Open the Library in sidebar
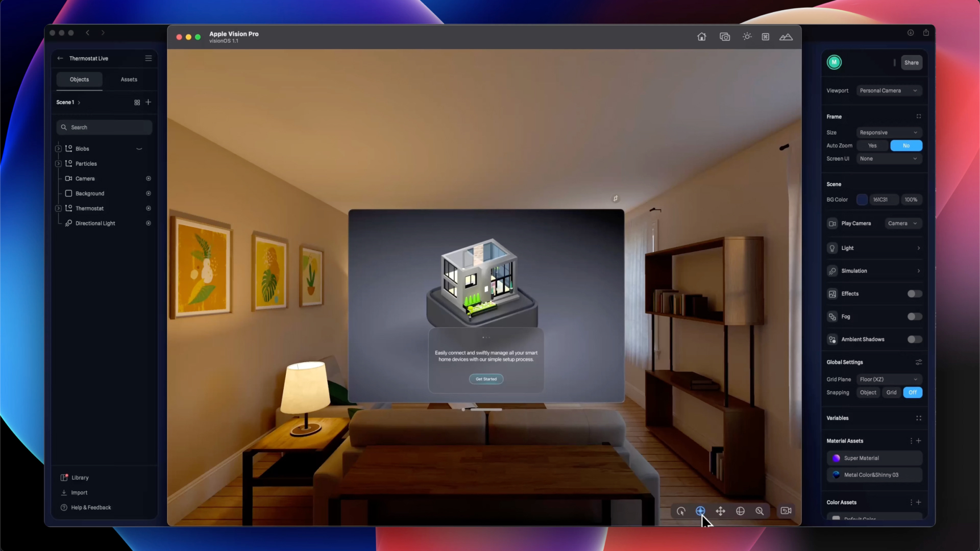 pos(80,478)
